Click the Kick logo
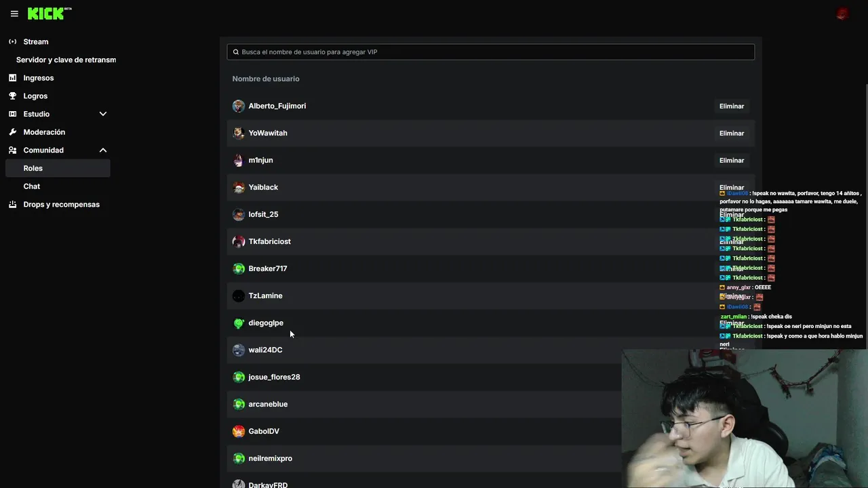The image size is (868, 488). [46, 14]
